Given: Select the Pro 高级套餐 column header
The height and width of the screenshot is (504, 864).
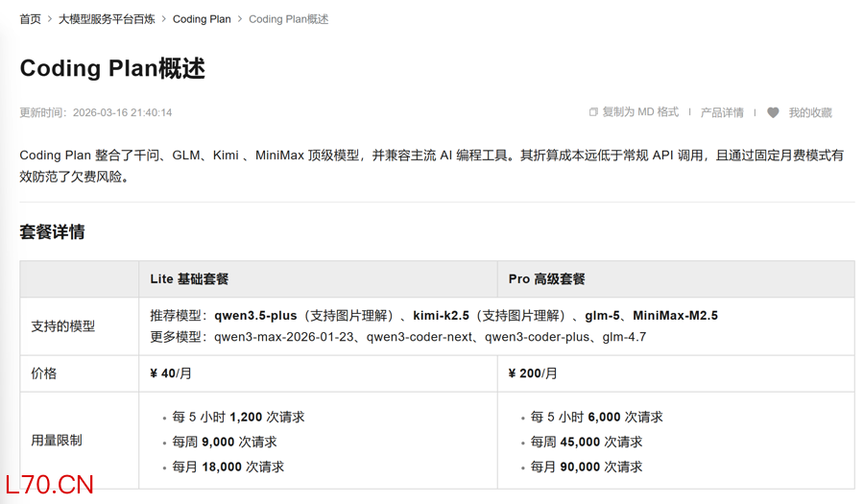Looking at the screenshot, I should click(x=546, y=279).
